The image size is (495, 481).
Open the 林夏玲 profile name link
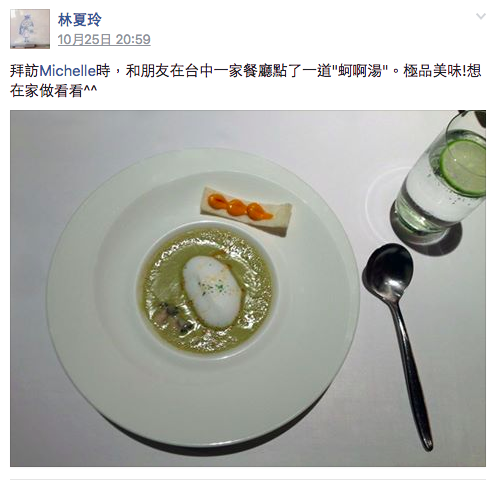point(80,20)
